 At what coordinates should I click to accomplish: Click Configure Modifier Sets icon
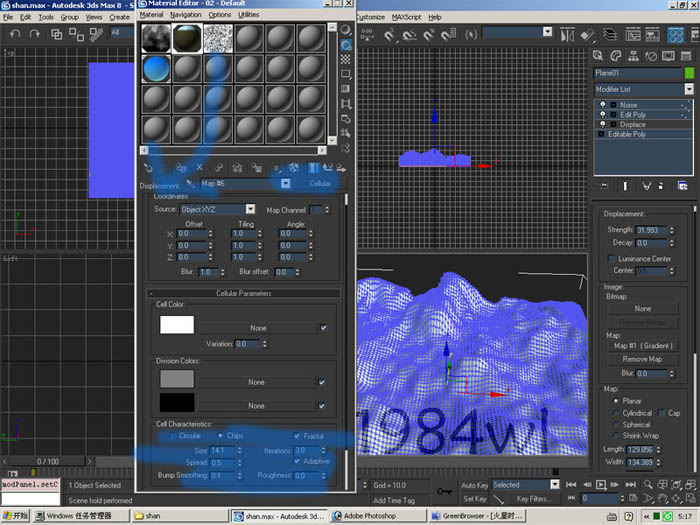point(682,186)
